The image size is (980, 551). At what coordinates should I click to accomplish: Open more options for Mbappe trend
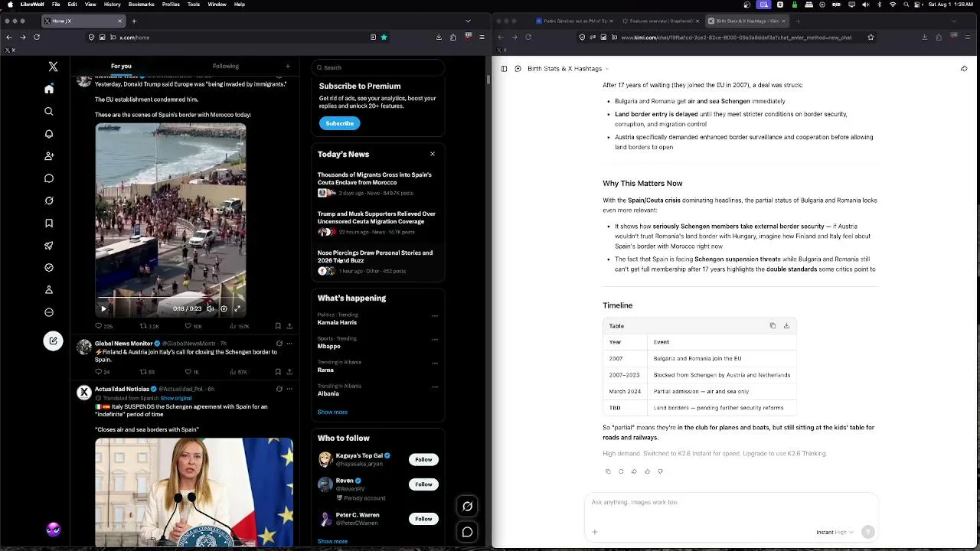(435, 340)
